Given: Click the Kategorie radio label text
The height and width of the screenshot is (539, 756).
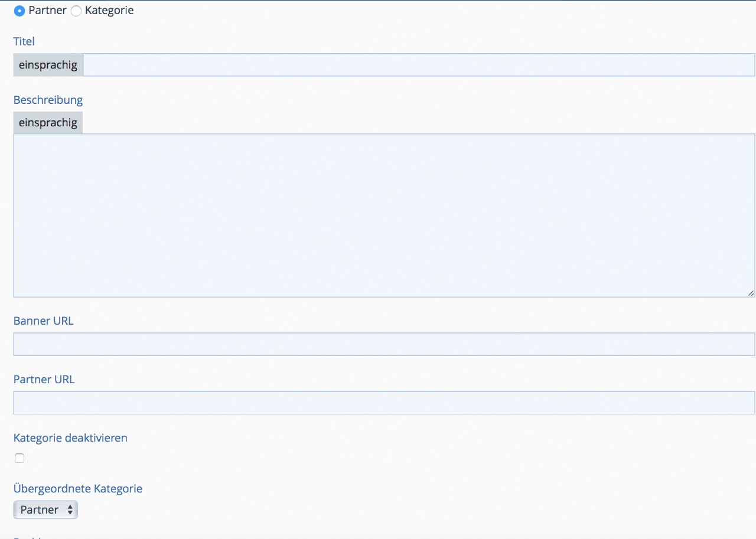Looking at the screenshot, I should point(109,11).
